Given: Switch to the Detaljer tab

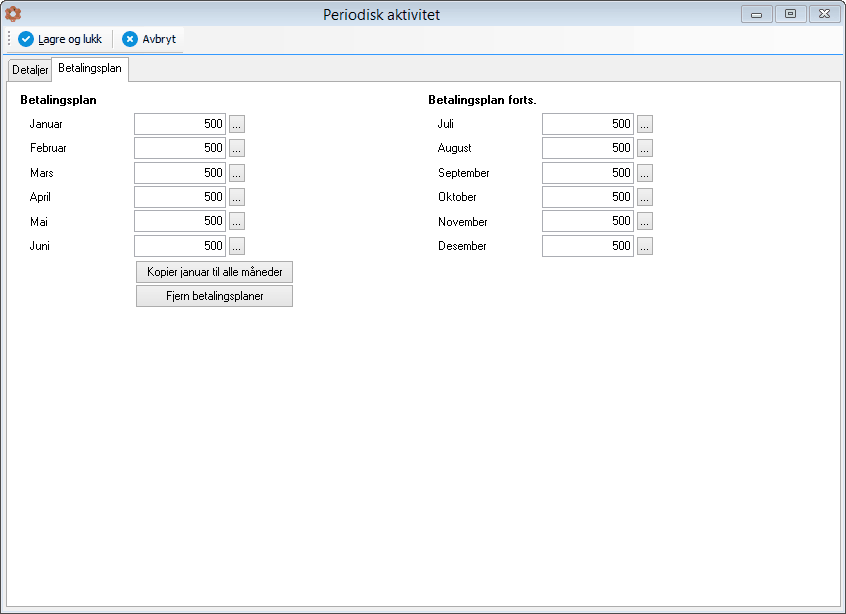Looking at the screenshot, I should pyautogui.click(x=30, y=70).
